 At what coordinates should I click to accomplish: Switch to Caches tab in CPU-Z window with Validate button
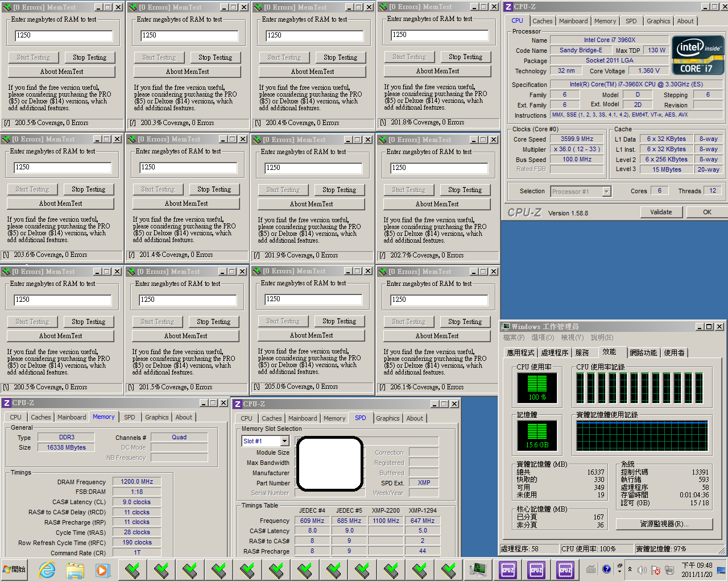click(542, 21)
